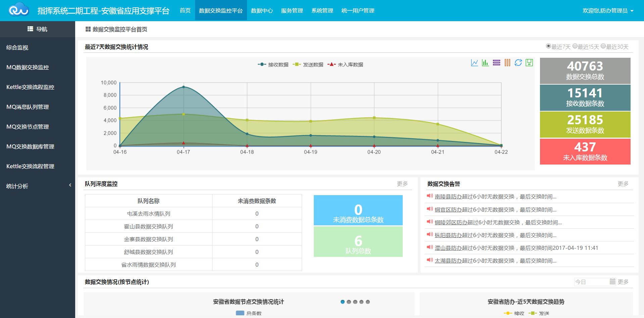This screenshot has width=644, height=318.
Task: Select the horizontal stack chart icon
Action: pos(497,62)
